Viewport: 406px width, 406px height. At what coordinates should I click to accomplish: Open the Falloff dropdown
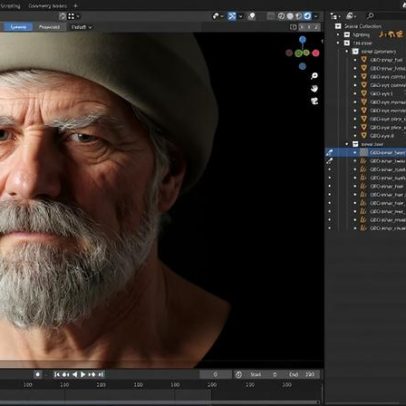tap(82, 27)
